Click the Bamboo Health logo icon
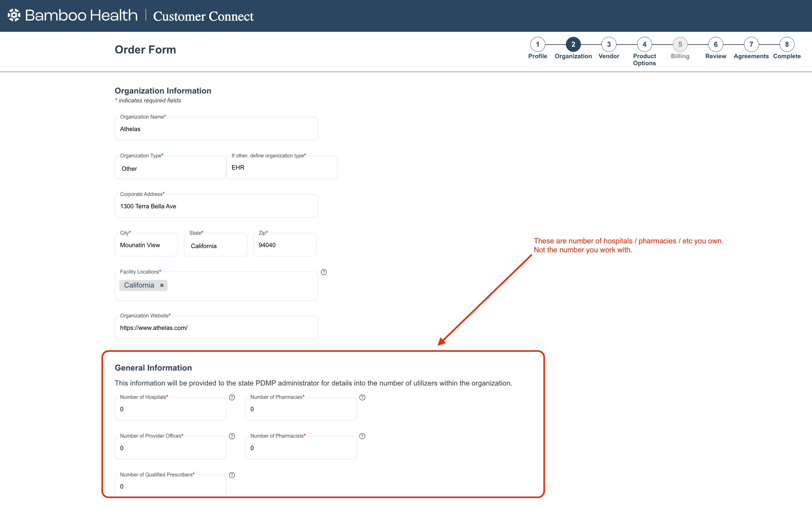Viewport: 812px width, 507px height. point(14,15)
